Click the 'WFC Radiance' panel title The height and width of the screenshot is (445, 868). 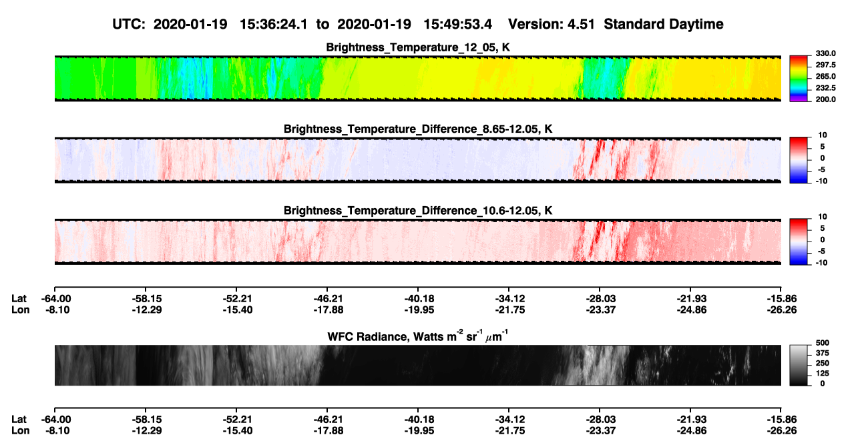[x=418, y=336]
